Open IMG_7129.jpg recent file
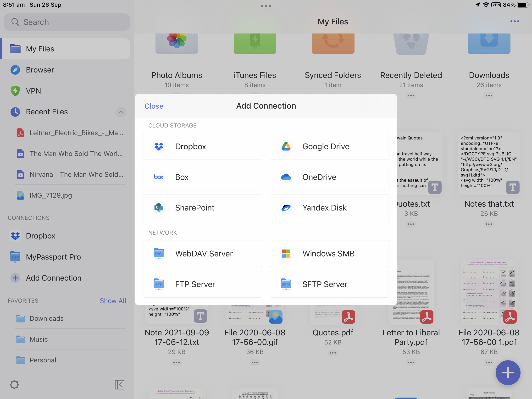532x399 pixels. click(x=71, y=195)
